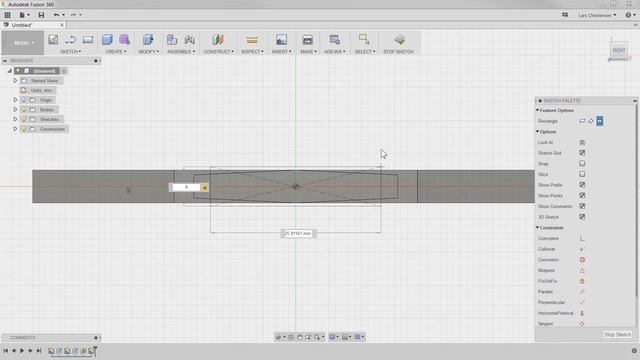Activate the Select tool icon
The width and height of the screenshot is (640, 360).
pyautogui.click(x=364, y=39)
